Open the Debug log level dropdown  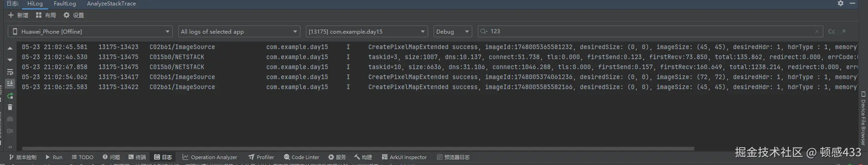coord(453,31)
